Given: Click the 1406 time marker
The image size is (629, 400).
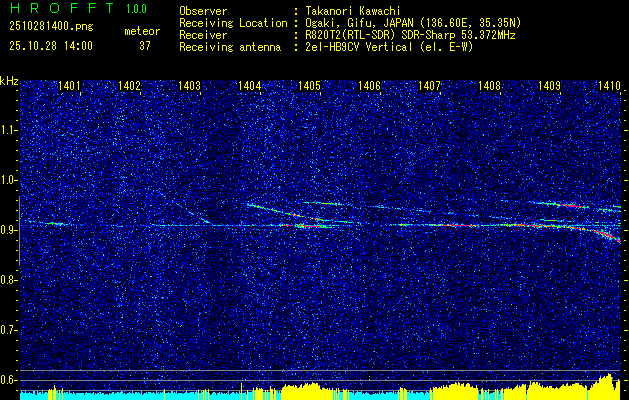Looking at the screenshot, I should pos(369,85).
